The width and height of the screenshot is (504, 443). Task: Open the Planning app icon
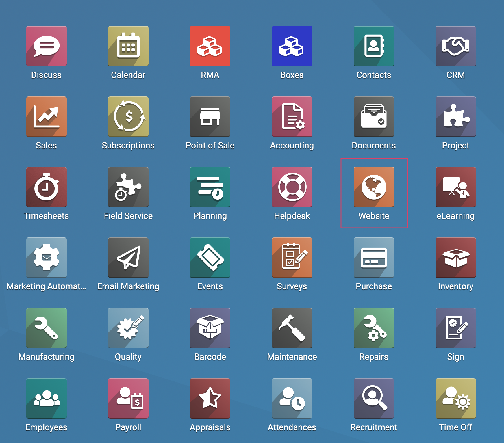[x=210, y=187]
